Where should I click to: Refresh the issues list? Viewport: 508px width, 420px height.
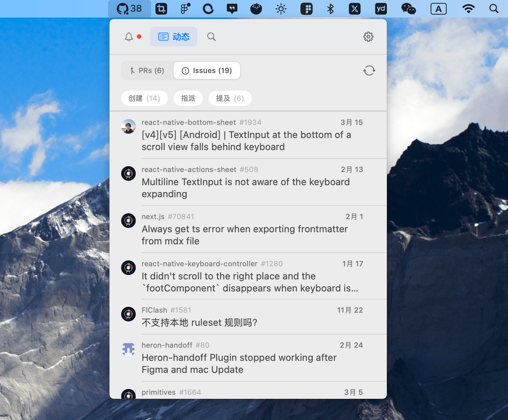tap(369, 70)
